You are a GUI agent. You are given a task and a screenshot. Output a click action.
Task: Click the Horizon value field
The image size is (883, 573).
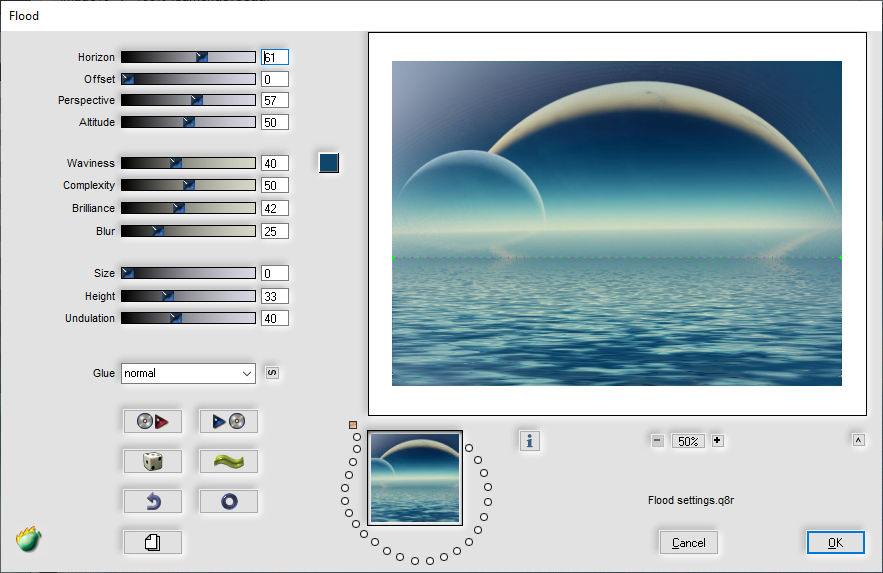click(275, 57)
